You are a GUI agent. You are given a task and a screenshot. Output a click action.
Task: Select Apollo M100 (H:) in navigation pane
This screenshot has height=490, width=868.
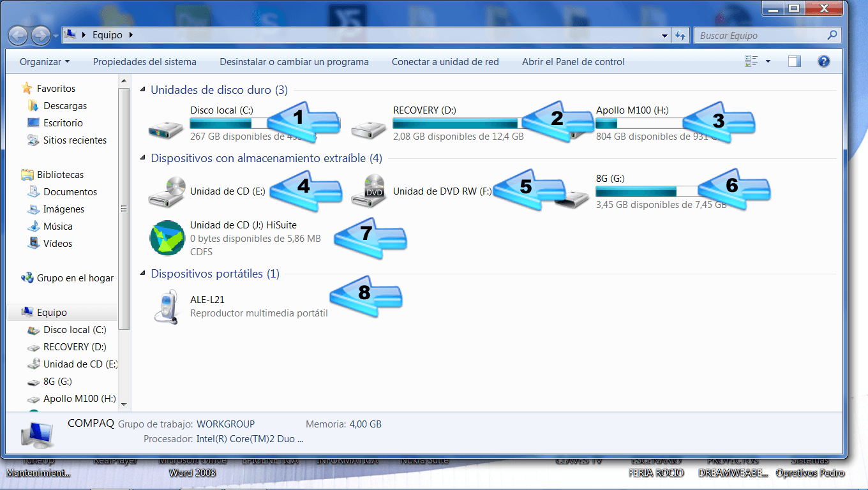[x=79, y=398]
